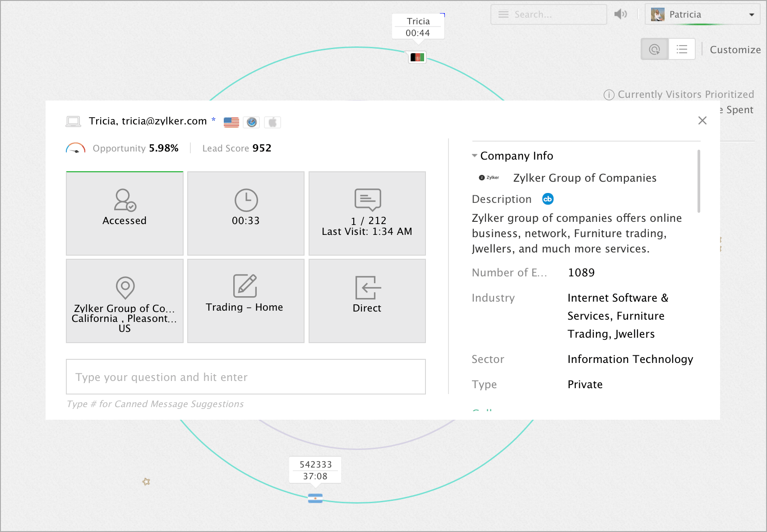Open the search menu hamburger icon
Viewport: 767px width, 532px height.
click(x=504, y=14)
